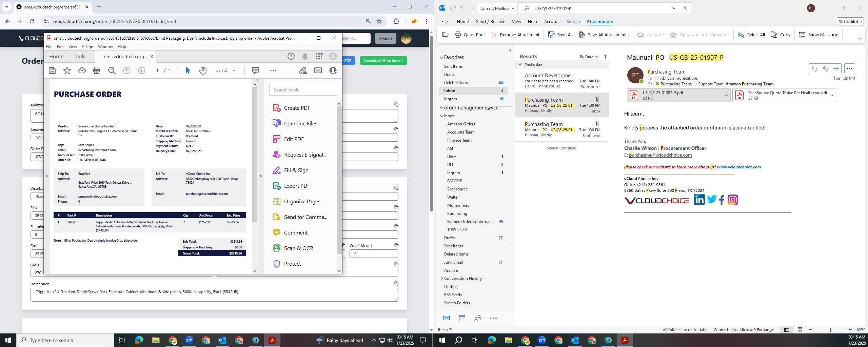This screenshot has height=347, width=868.
Task: Click the upload-to-cloud icon in Acrobat
Action: coord(82,70)
